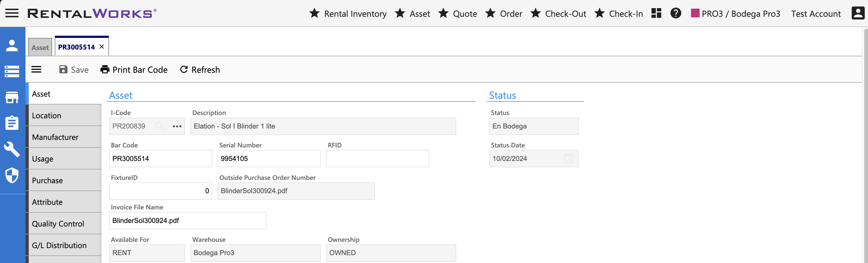868x263 pixels.
Task: Click the Test Account label
Action: click(816, 14)
